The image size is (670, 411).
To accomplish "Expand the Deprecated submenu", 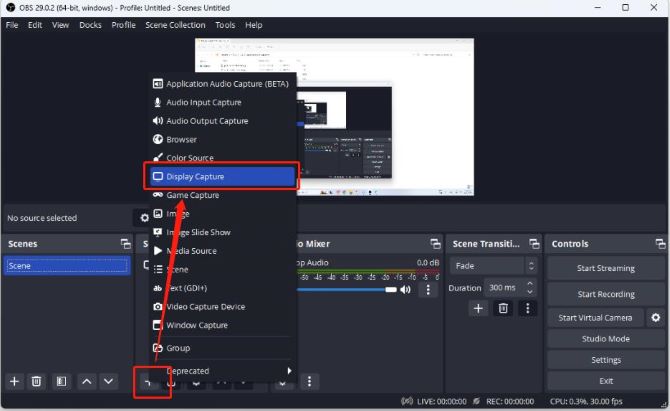I will point(221,371).
